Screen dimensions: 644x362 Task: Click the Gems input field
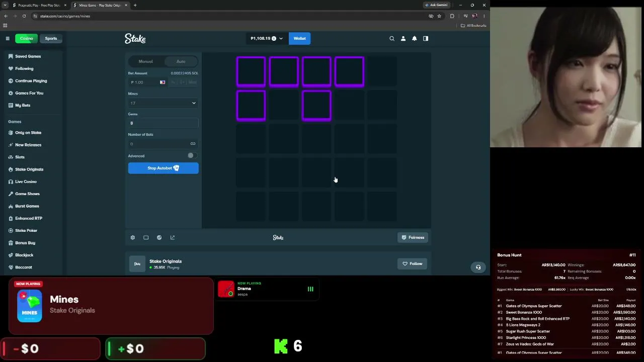(163, 123)
